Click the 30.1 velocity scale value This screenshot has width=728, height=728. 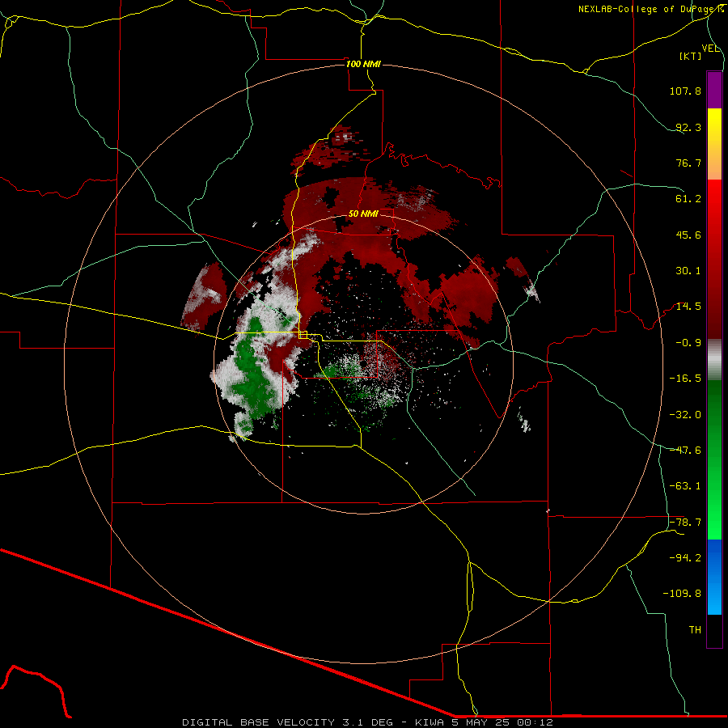click(688, 271)
